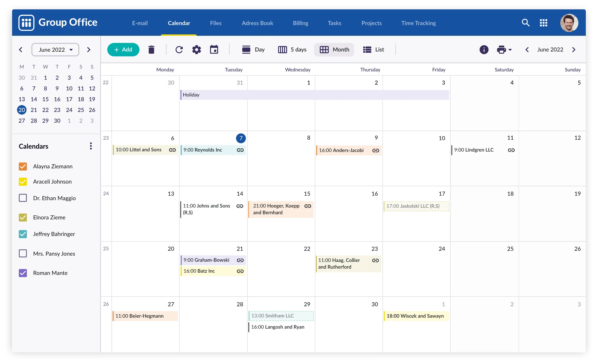Select the Calendar tab
This screenshot has width=597, height=364.
179,23
